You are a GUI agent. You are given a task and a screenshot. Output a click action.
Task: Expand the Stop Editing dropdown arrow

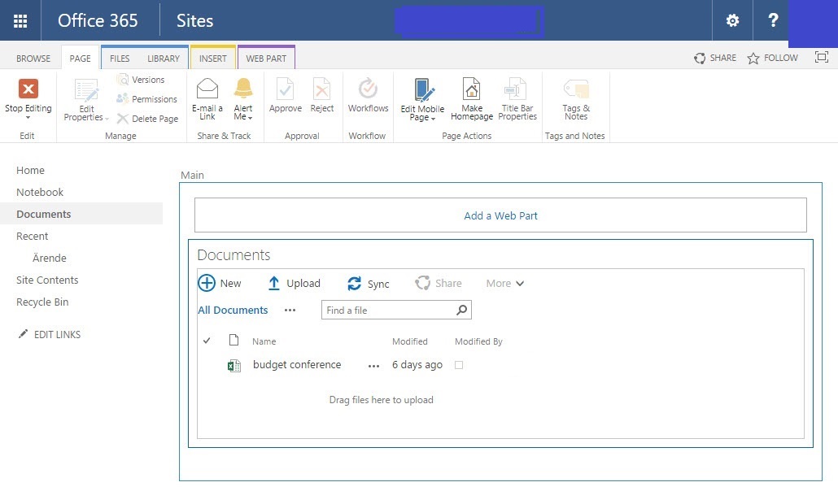(28, 117)
